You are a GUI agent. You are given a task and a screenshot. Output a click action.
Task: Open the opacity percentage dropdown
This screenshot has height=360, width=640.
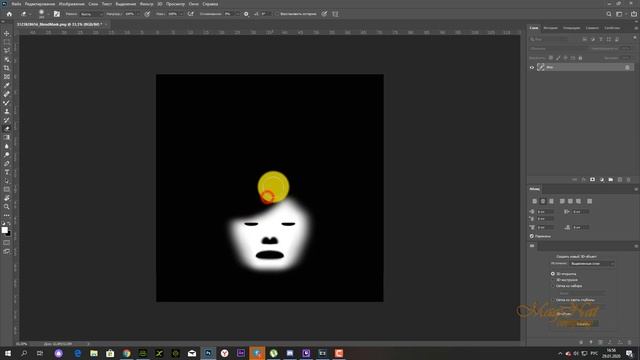(x=137, y=14)
